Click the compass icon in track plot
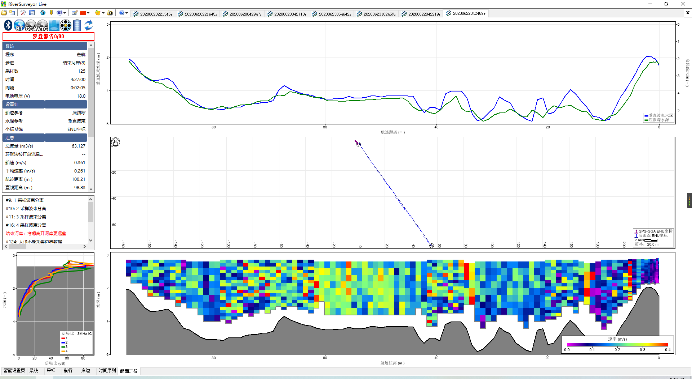692x379 pixels. click(116, 142)
